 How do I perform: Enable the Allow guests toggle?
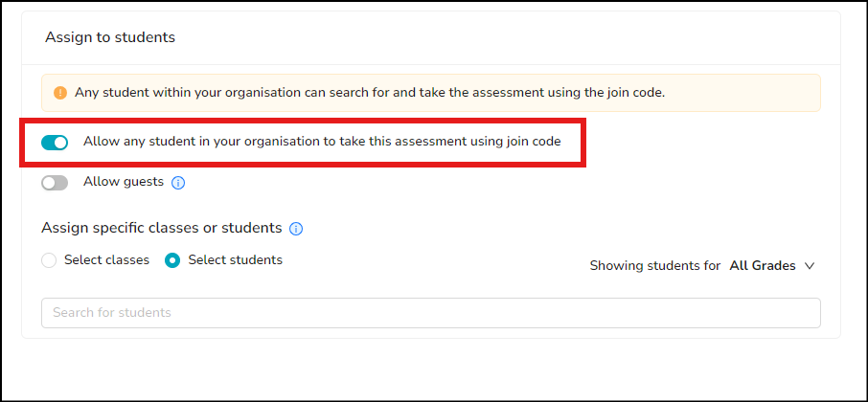coord(55,183)
